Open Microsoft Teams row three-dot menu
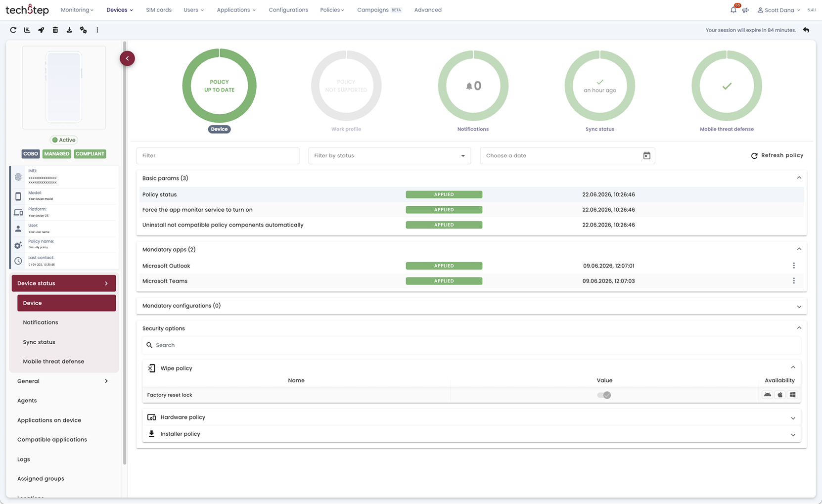The height and width of the screenshot is (504, 822). point(794,281)
